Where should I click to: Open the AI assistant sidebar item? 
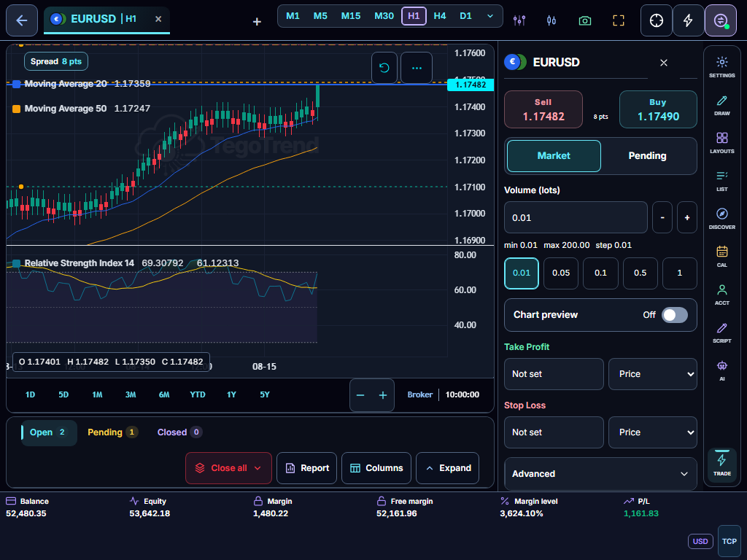[x=721, y=370]
